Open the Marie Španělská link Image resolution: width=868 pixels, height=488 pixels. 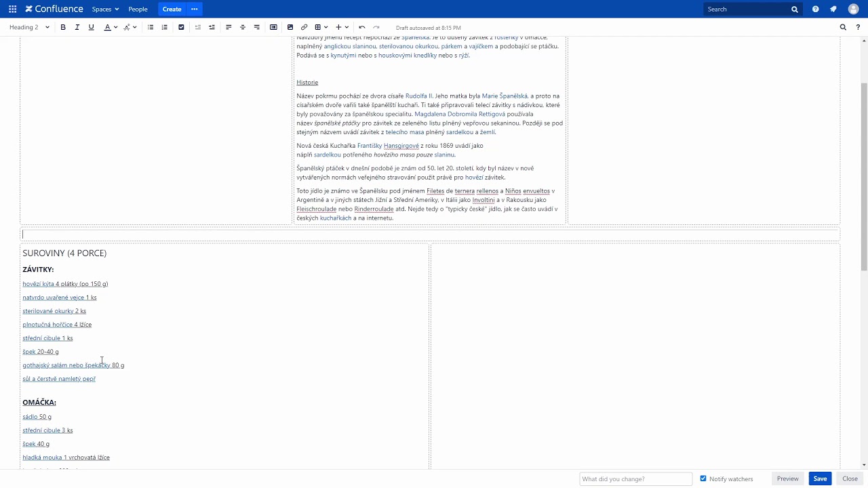coord(505,96)
